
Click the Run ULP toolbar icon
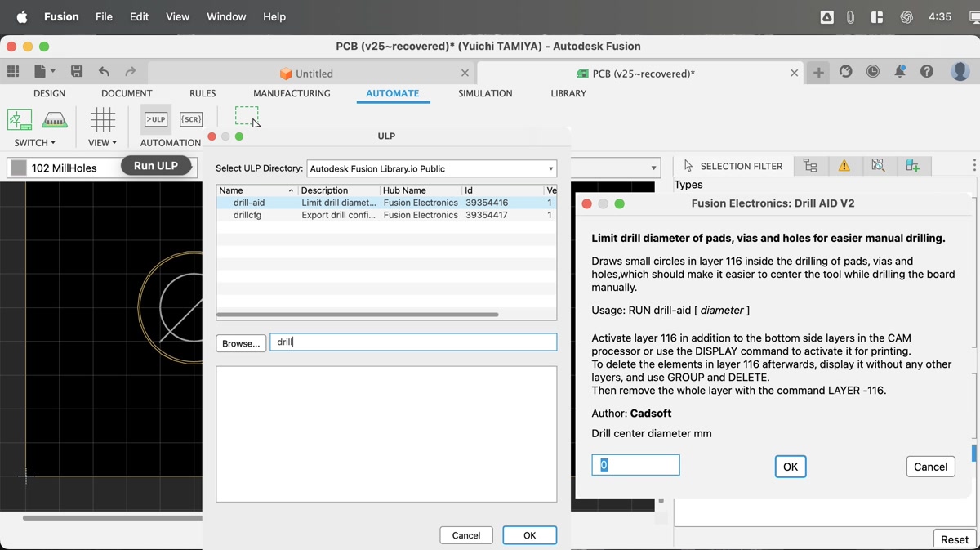pyautogui.click(x=155, y=119)
